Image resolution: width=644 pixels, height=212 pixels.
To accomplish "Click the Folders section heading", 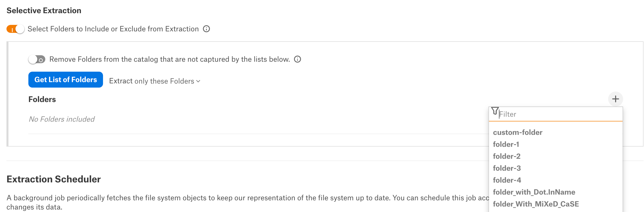I will [42, 100].
